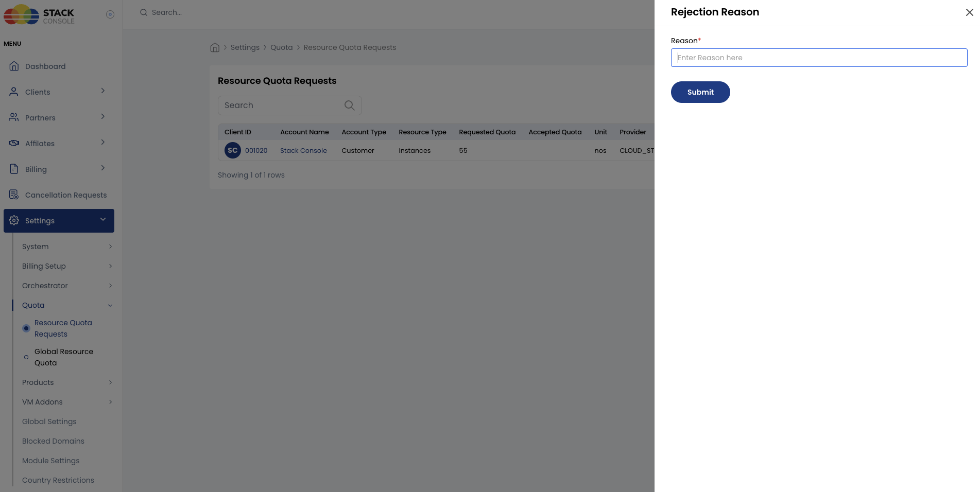The image size is (980, 492).
Task: Click the Instances cell
Action: tap(415, 150)
